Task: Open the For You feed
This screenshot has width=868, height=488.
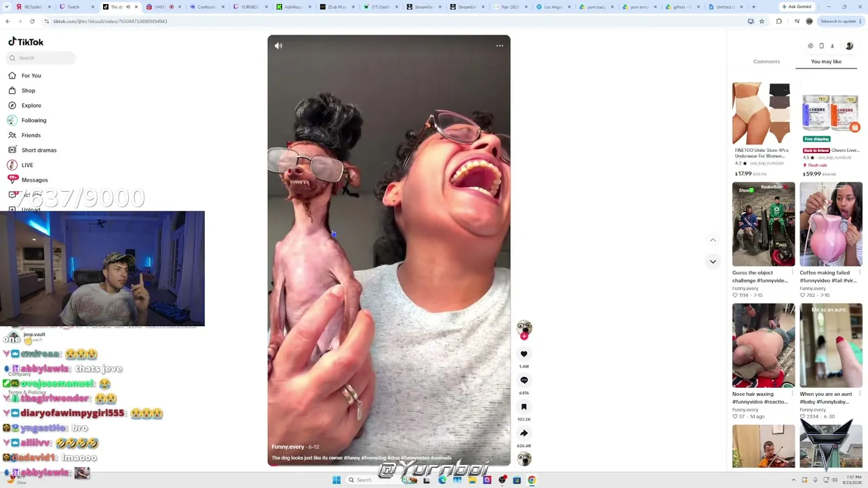Action: [31, 76]
